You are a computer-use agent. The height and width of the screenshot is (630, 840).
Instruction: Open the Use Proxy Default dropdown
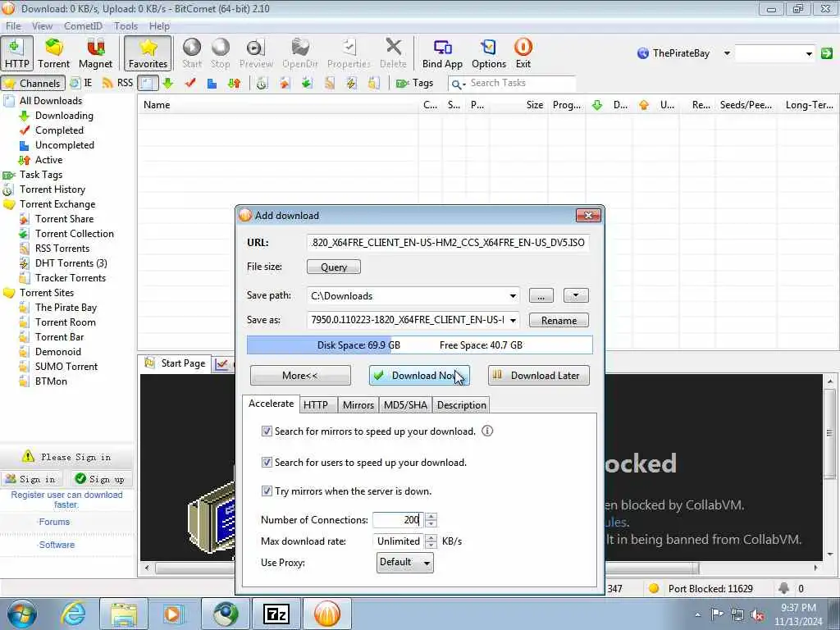(404, 562)
